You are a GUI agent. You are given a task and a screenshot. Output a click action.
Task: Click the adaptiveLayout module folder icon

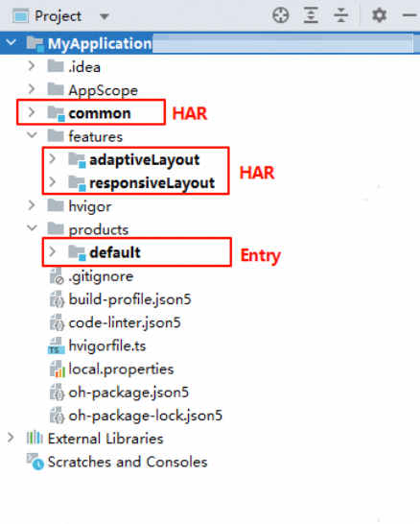77,159
